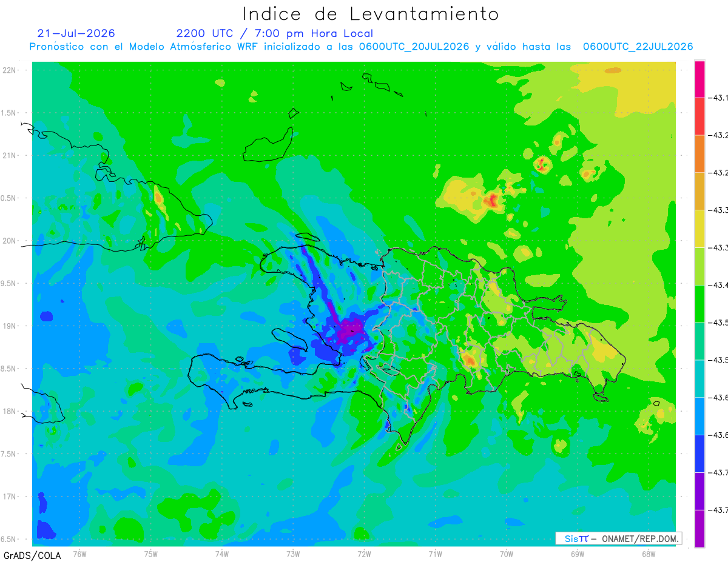Select the 1.5N latitude tick label
This screenshot has width=728, height=562.
10,113
